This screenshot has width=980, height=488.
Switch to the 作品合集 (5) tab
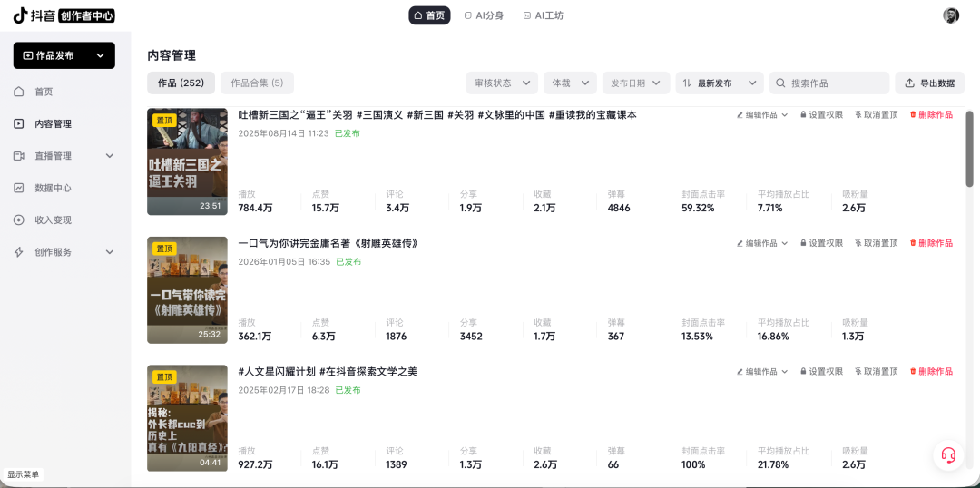click(x=257, y=83)
